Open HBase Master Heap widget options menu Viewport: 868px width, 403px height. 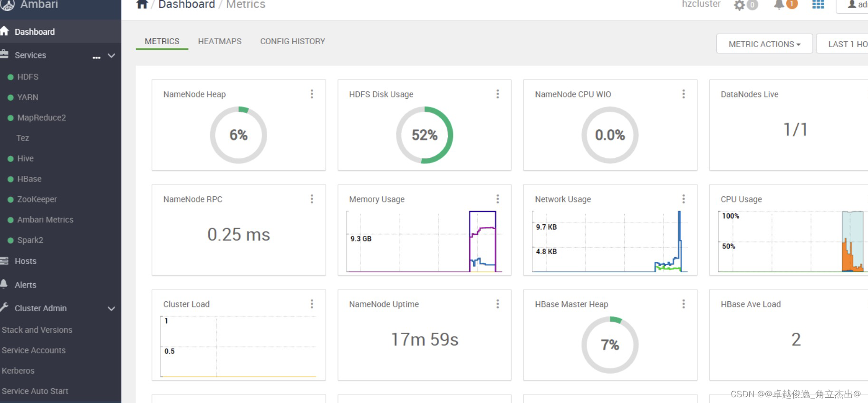click(684, 304)
